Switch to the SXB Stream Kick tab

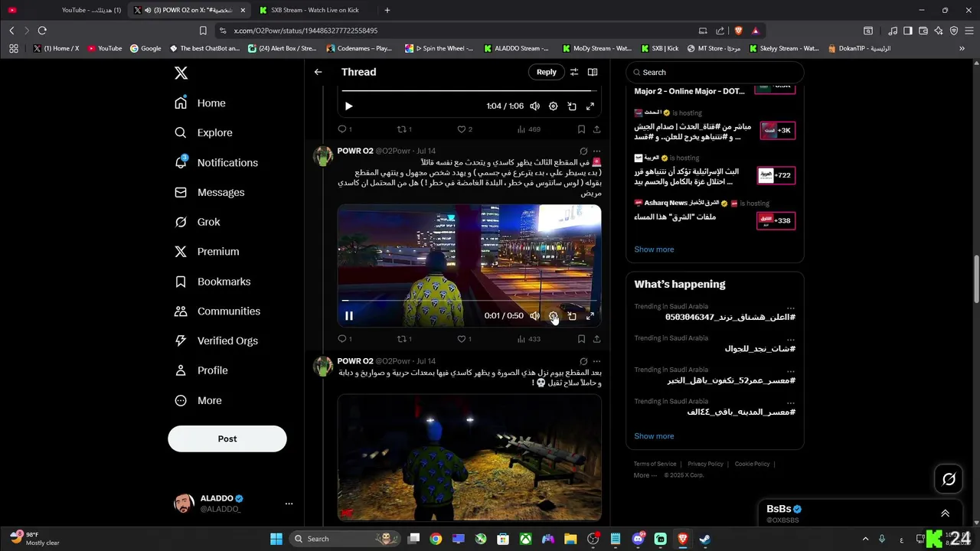[314, 10]
